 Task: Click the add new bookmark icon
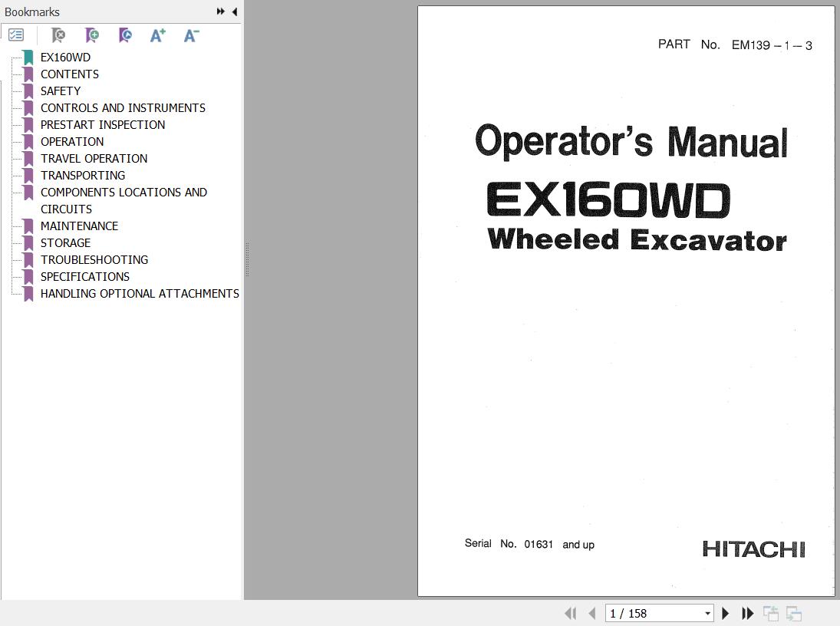coord(91,35)
